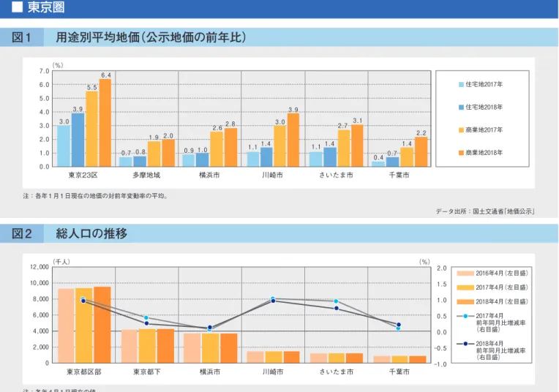Click the 10,000 tick on the left axis
The height and width of the screenshot is (392, 559).
pos(40,283)
